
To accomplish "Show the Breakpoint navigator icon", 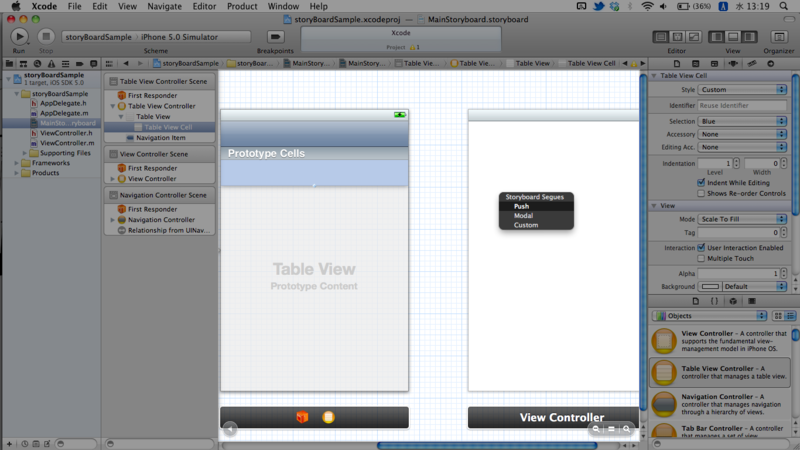I will coord(79,64).
